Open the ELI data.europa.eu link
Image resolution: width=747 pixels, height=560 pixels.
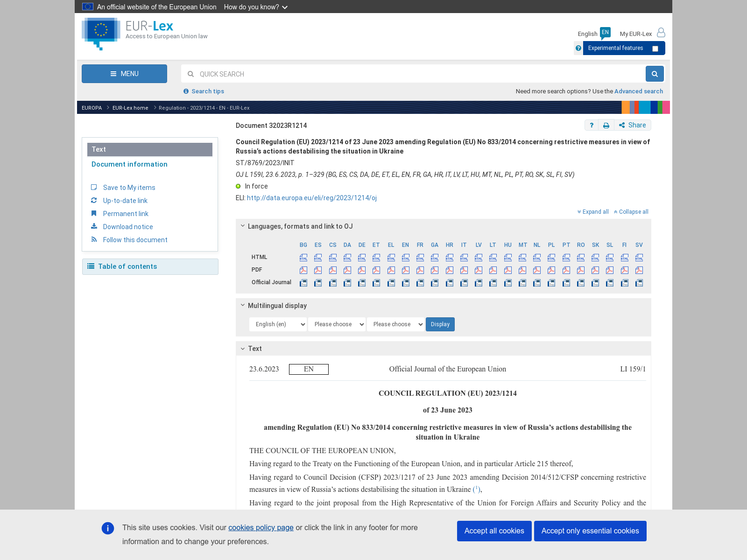click(312, 198)
